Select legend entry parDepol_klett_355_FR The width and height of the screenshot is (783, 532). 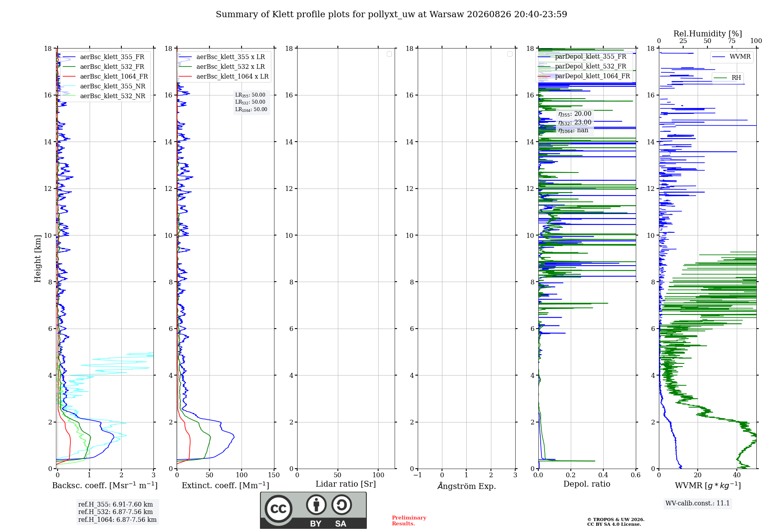pyautogui.click(x=582, y=57)
